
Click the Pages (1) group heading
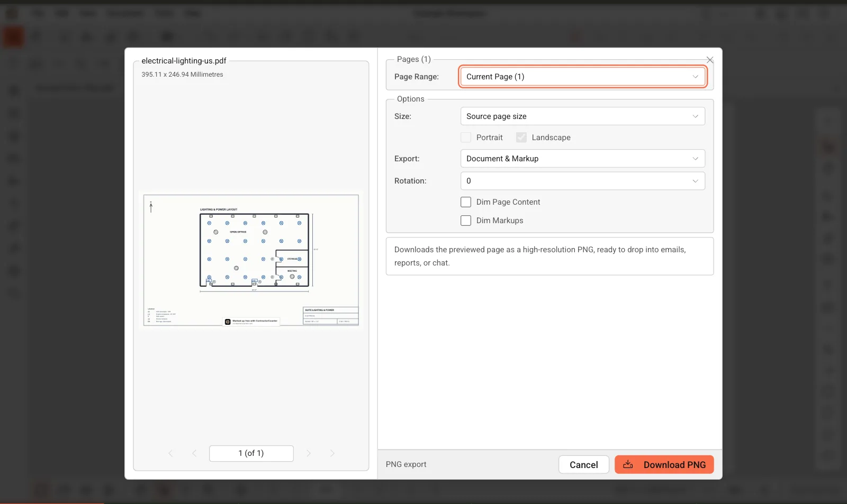(x=414, y=59)
